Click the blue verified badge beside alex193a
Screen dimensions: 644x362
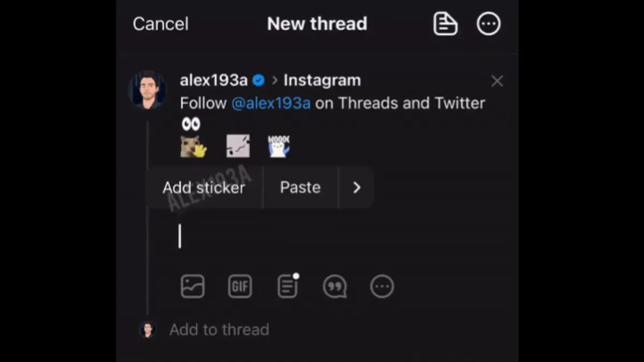pos(259,80)
